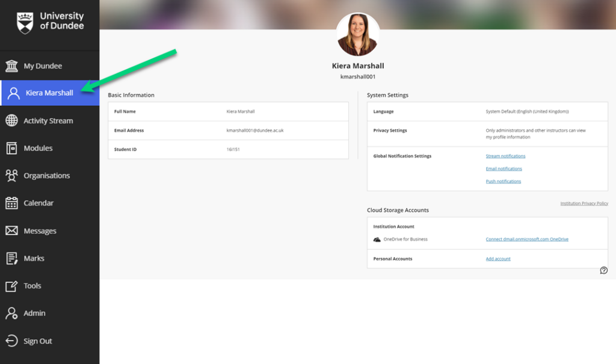Viewport: 616px width, 364px height.
Task: Click the Institution Account label
Action: [x=393, y=226]
